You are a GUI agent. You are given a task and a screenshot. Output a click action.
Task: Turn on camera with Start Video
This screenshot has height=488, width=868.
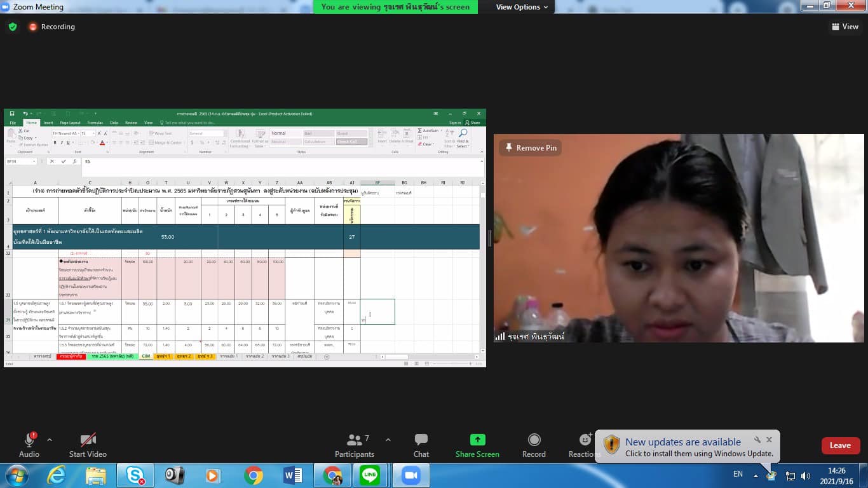[88, 440]
